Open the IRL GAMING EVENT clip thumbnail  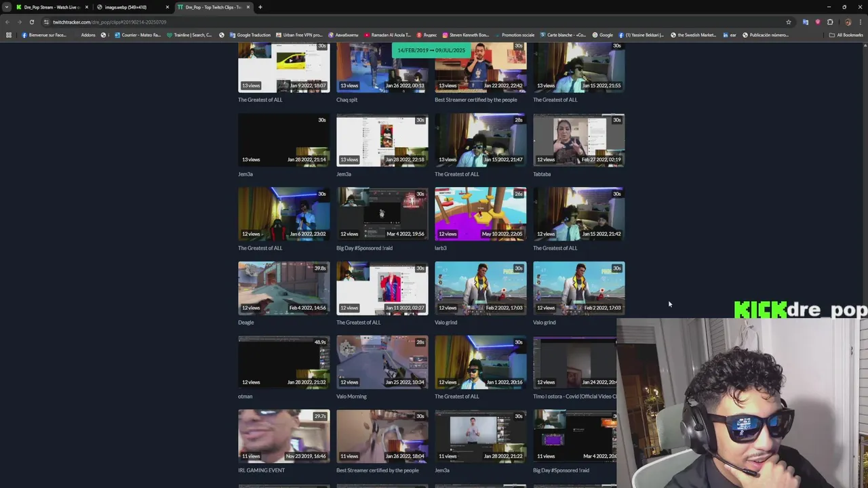pyautogui.click(x=283, y=436)
